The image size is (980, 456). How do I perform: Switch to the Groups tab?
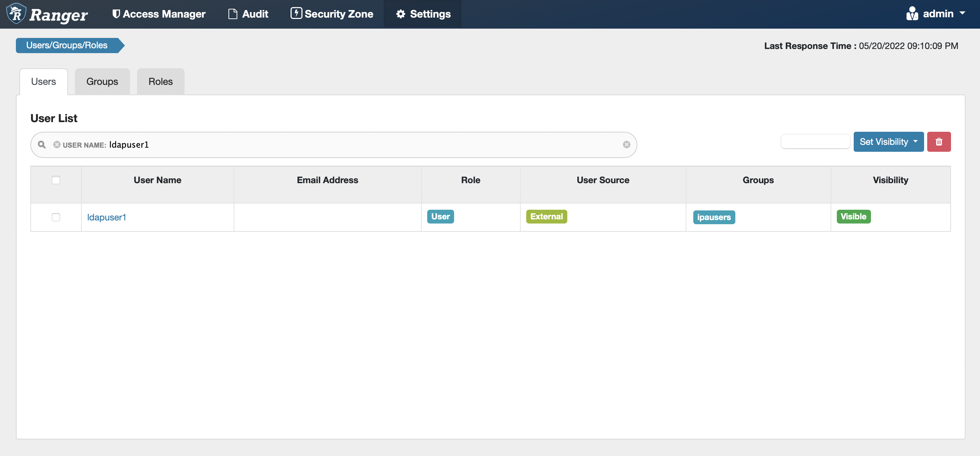(102, 82)
